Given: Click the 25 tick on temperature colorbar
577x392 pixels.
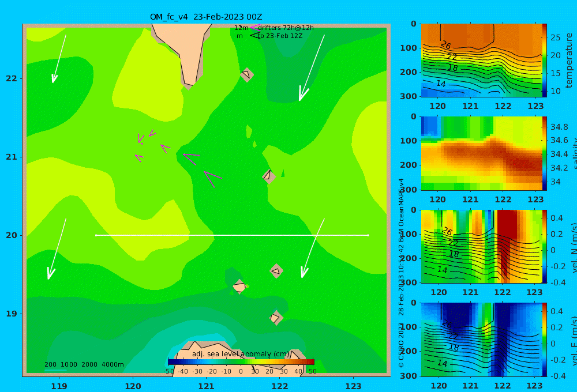Looking at the screenshot, I should tap(555, 37).
